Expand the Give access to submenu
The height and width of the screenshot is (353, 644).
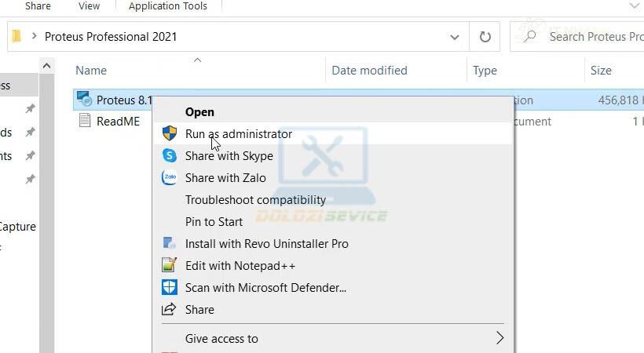click(x=499, y=339)
